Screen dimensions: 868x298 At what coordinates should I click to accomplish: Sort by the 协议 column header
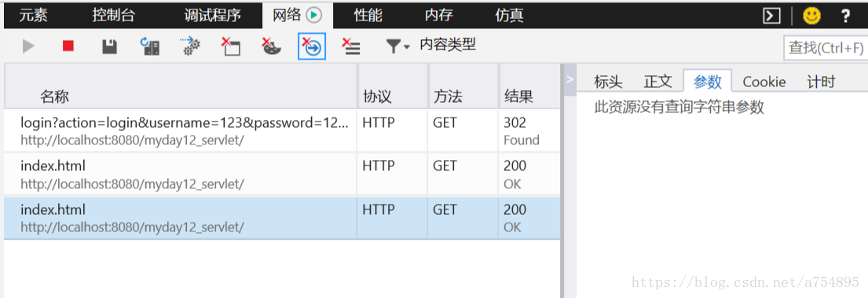click(x=393, y=86)
